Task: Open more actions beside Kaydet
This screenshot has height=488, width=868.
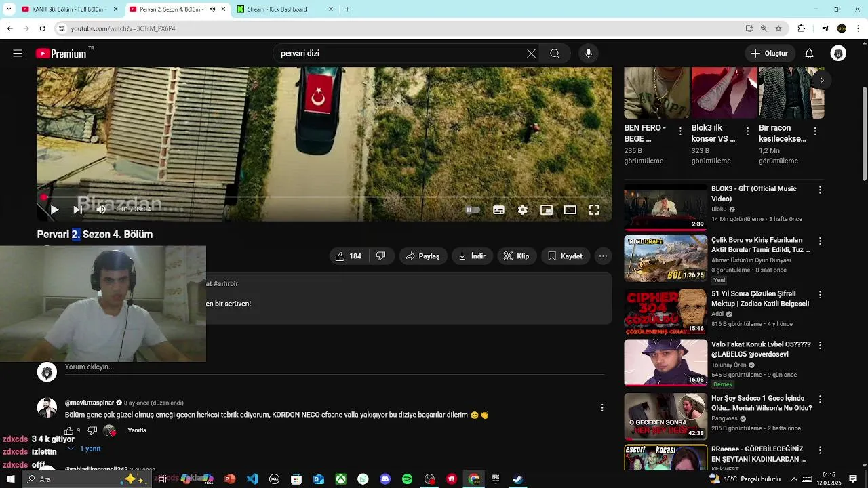Action: coord(604,256)
